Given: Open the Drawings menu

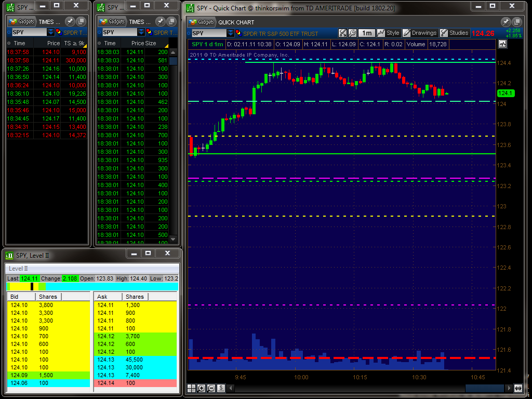Looking at the screenshot, I should 420,33.
